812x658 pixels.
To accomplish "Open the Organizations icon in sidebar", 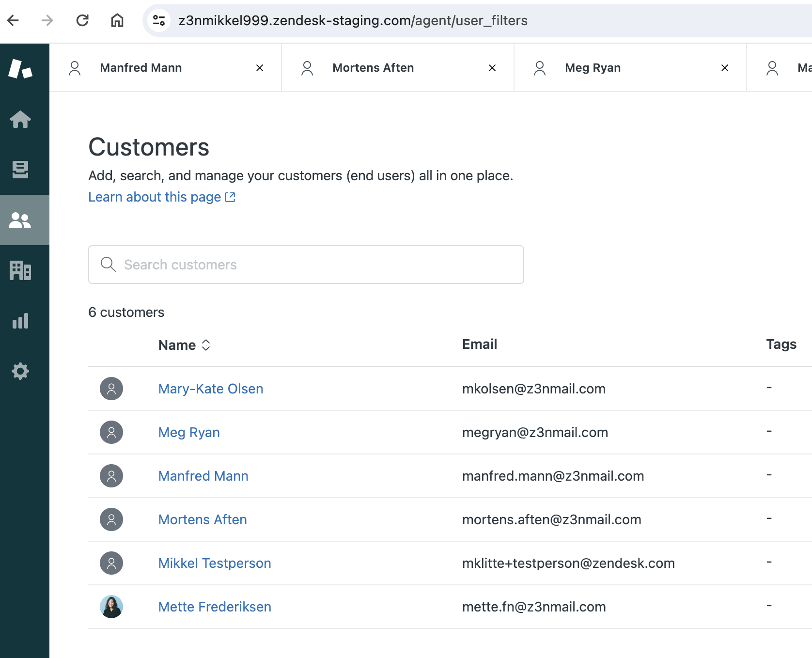I will pyautogui.click(x=20, y=270).
